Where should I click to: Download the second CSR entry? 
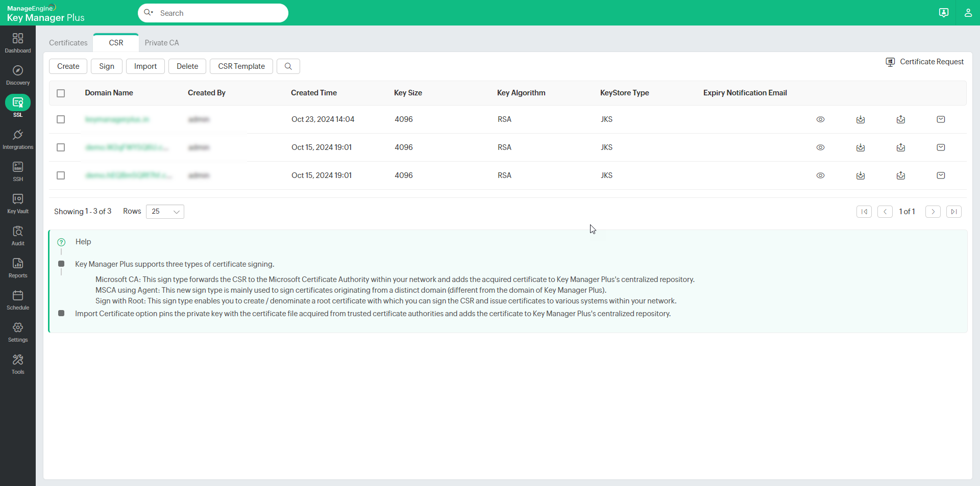click(861, 147)
